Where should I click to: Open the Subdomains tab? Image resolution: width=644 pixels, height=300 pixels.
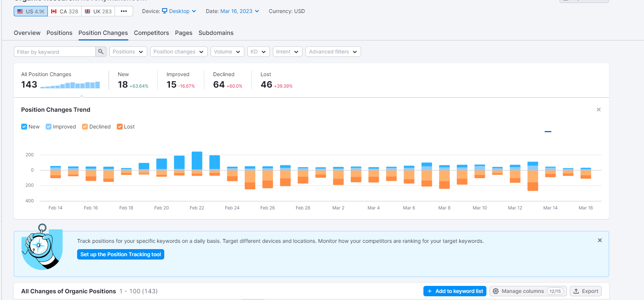point(216,33)
